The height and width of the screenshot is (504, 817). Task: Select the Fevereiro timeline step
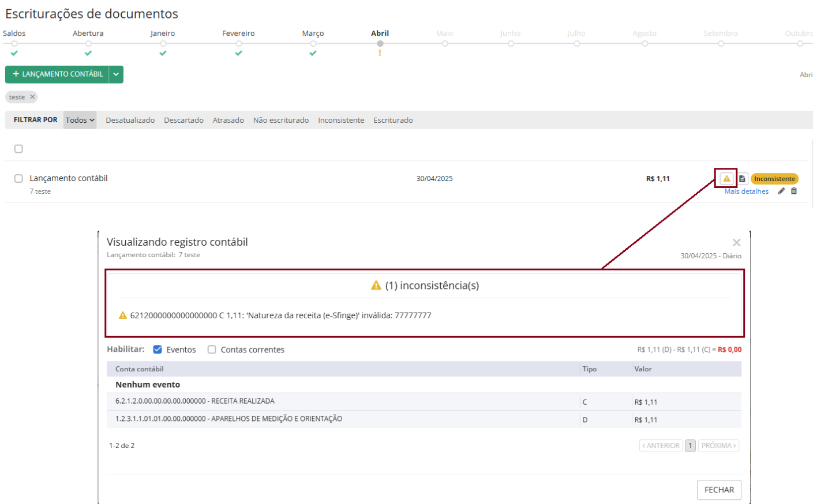click(x=238, y=43)
